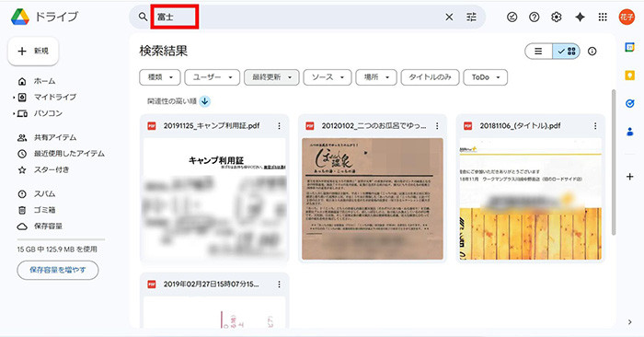Open thumbnail of 20120102 温泉 PDF
This screenshot has height=337, width=644.
(x=373, y=199)
